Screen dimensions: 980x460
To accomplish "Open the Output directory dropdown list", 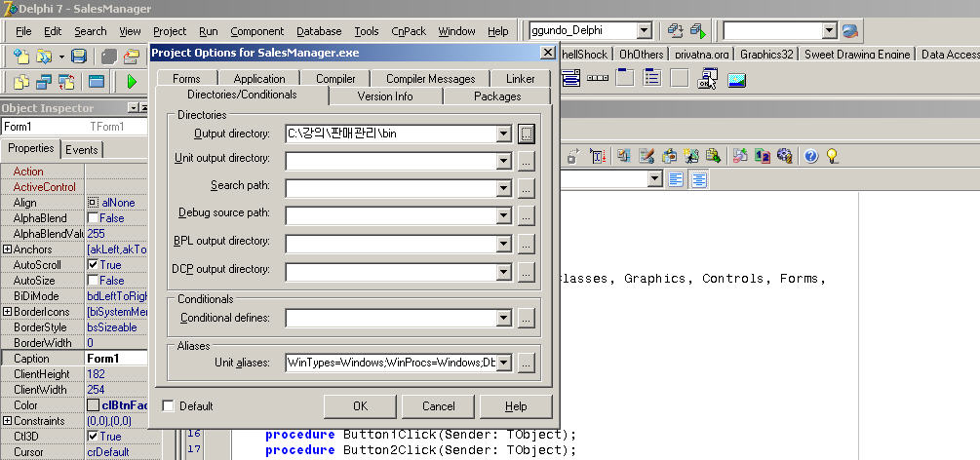I will [x=504, y=134].
